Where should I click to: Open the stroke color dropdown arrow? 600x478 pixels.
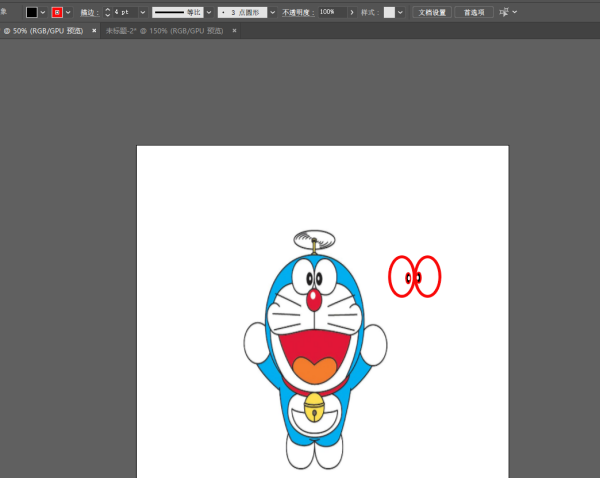coord(68,12)
